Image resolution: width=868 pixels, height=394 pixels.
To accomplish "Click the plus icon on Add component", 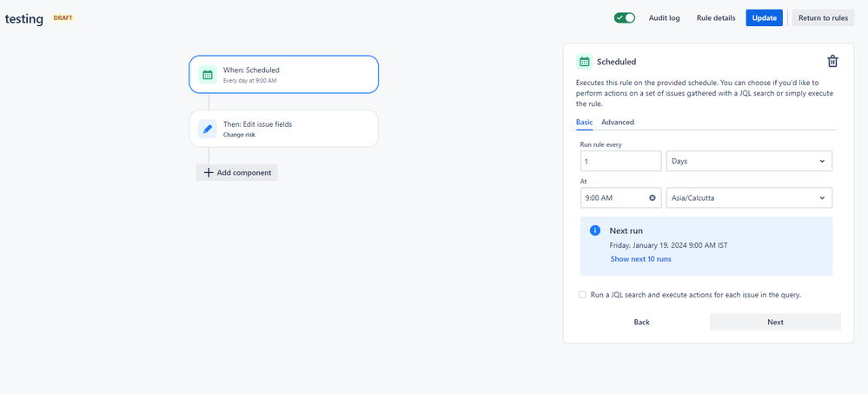I will click(x=209, y=172).
